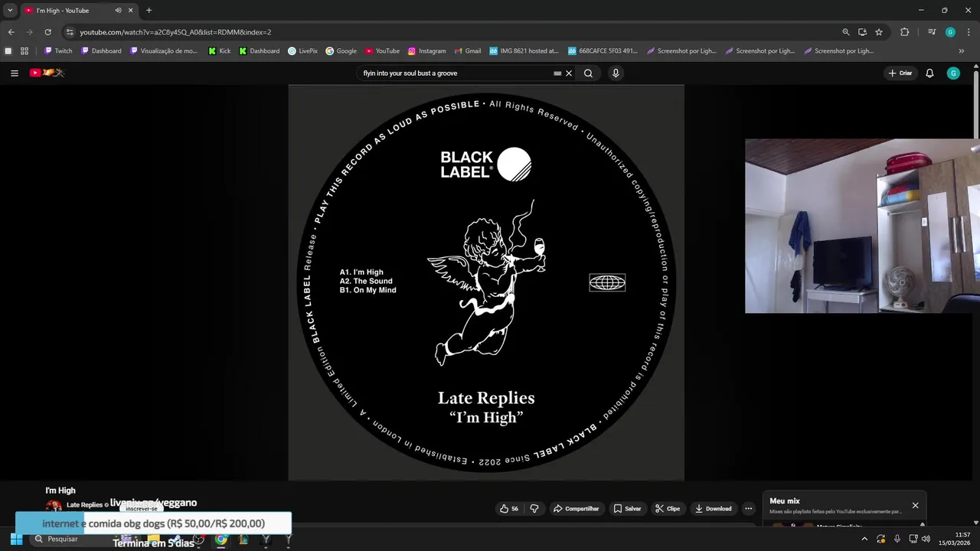Image resolution: width=980 pixels, height=551 pixels.
Task: Open a new browser tab
Action: 149,11
